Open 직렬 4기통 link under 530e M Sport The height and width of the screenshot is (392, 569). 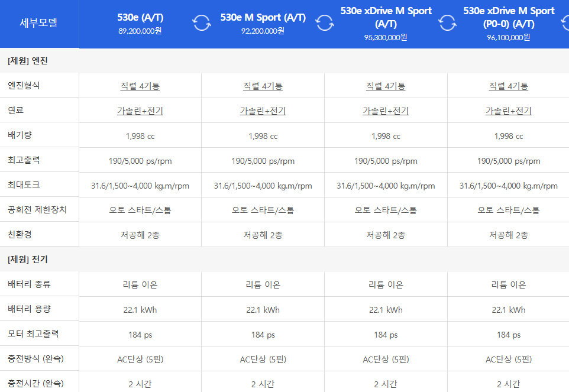tap(263, 86)
